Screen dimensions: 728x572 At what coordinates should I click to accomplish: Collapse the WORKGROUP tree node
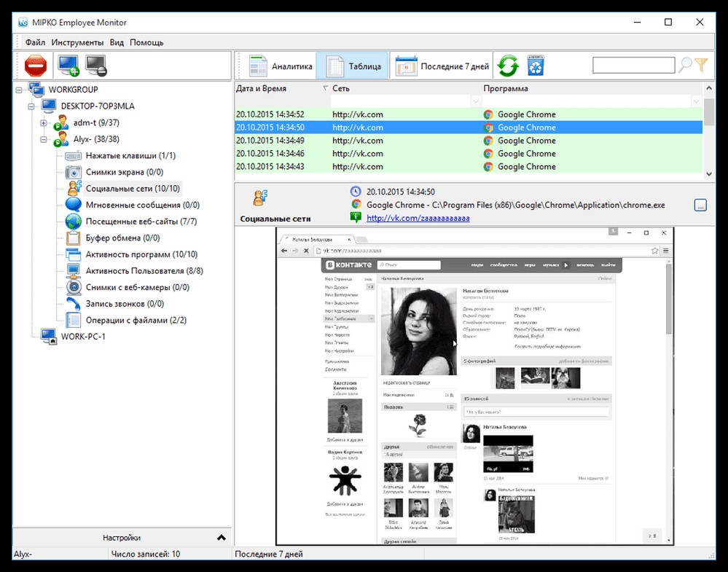[x=18, y=90]
